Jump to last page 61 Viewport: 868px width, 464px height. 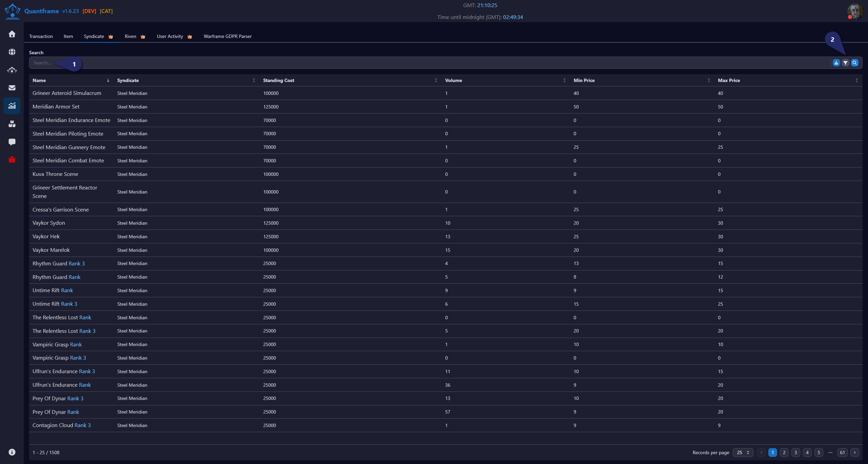point(843,452)
